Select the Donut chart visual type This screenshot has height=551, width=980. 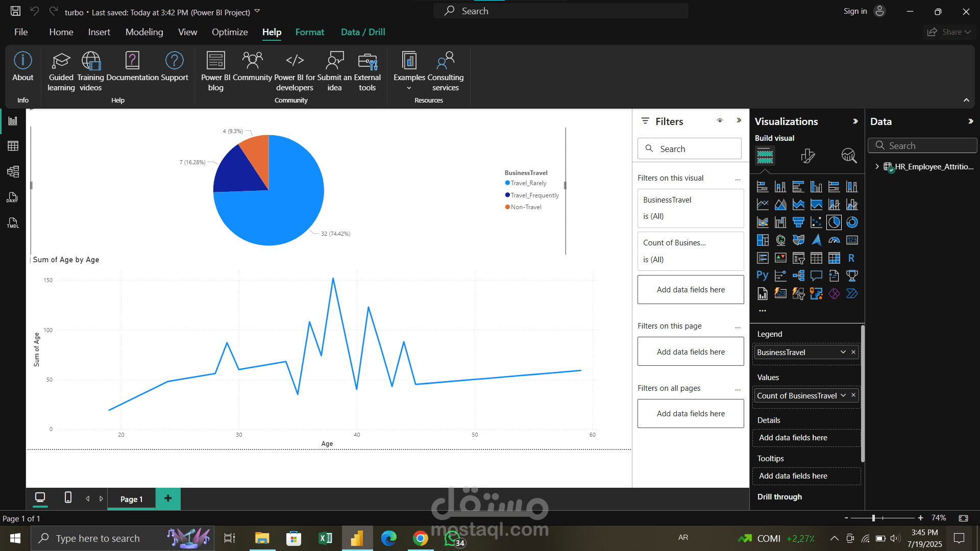[852, 222]
